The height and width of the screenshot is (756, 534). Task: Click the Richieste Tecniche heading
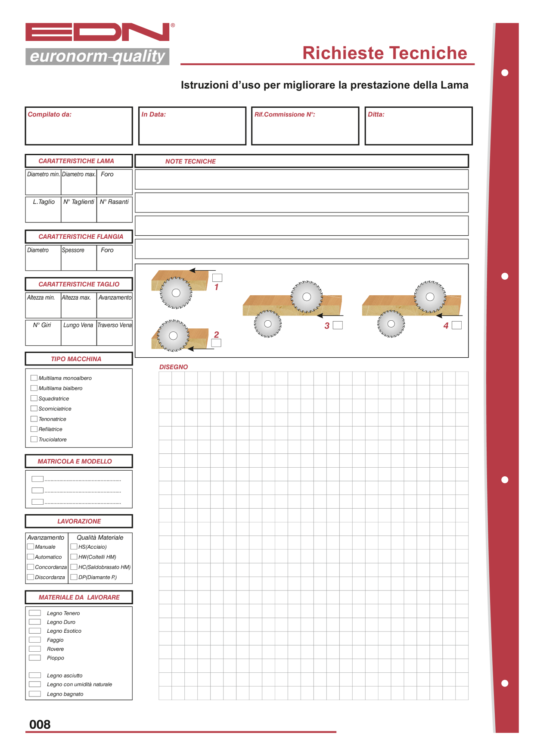click(385, 53)
